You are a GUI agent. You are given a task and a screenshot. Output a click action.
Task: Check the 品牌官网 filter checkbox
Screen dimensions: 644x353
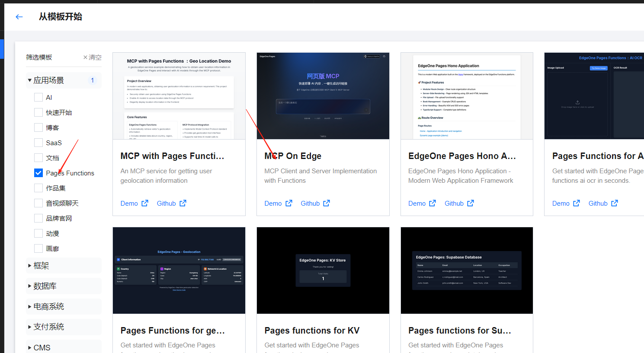[x=38, y=219]
